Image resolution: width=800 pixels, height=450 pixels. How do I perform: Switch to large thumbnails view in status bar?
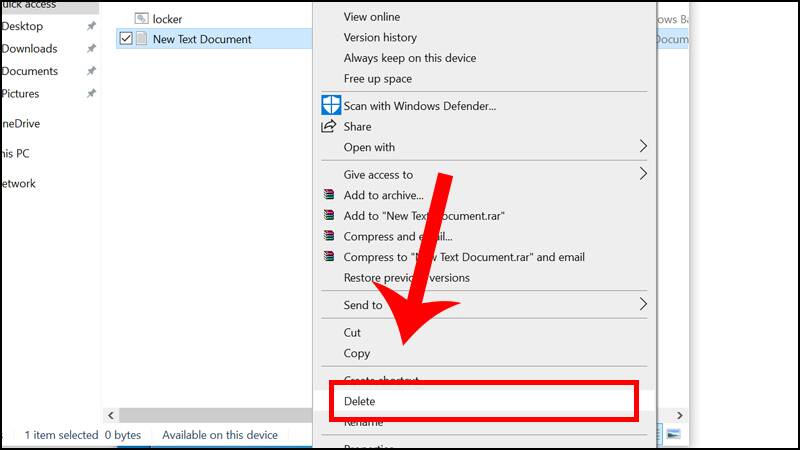pos(674,434)
